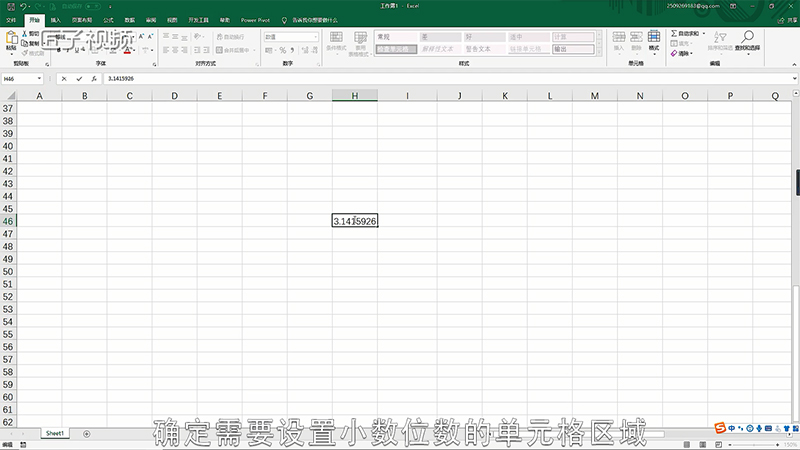
Task: Click the Share (共享) button
Action: (788, 20)
